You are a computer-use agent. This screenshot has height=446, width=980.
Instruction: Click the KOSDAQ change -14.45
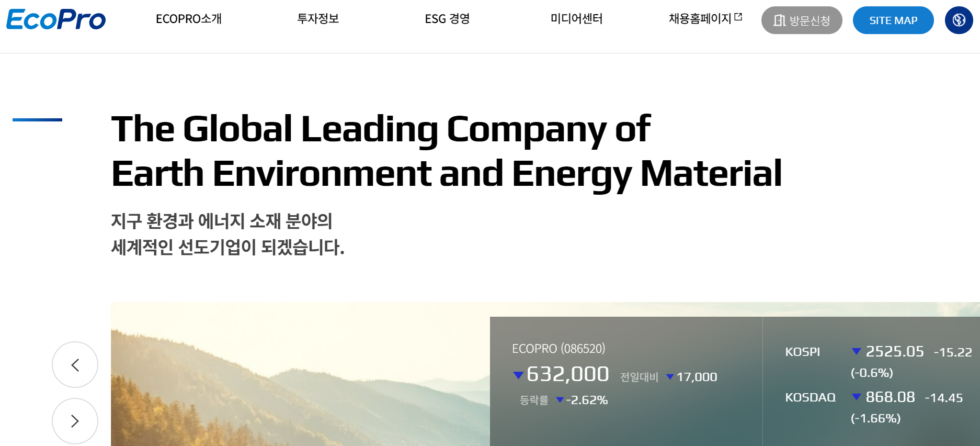943,398
